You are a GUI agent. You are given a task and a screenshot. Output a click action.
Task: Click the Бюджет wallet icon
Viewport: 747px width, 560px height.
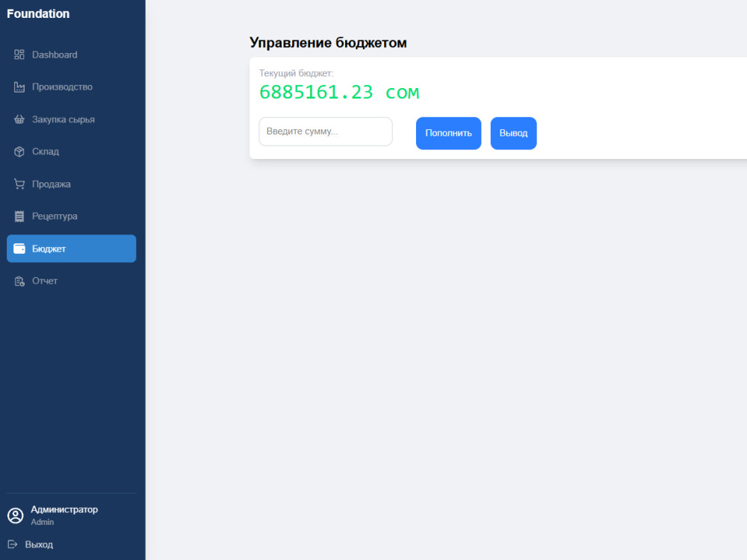(x=19, y=249)
